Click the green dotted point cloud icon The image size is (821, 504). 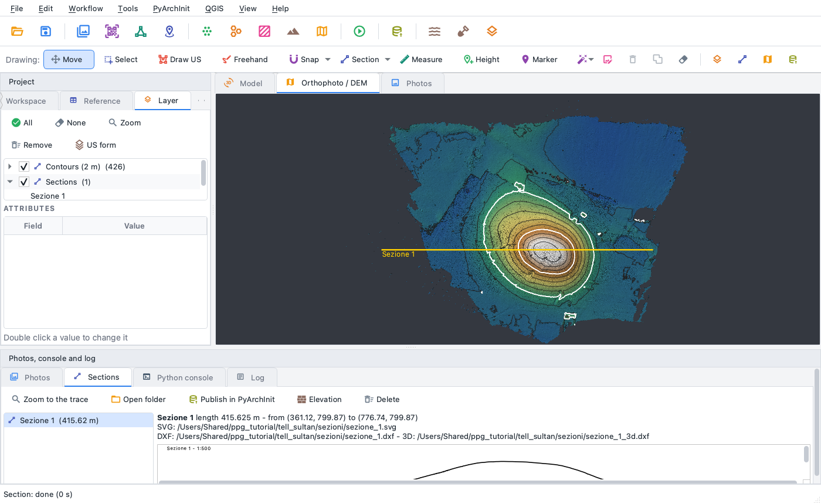click(x=207, y=32)
